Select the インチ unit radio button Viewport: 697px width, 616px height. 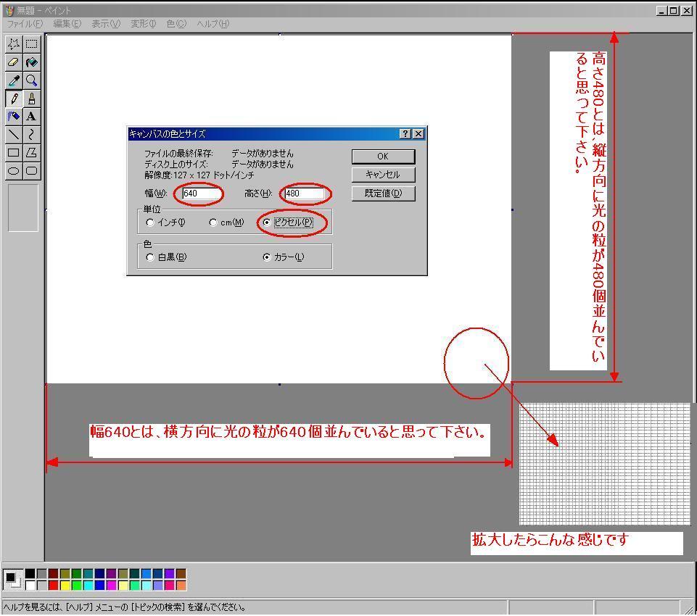coord(150,222)
